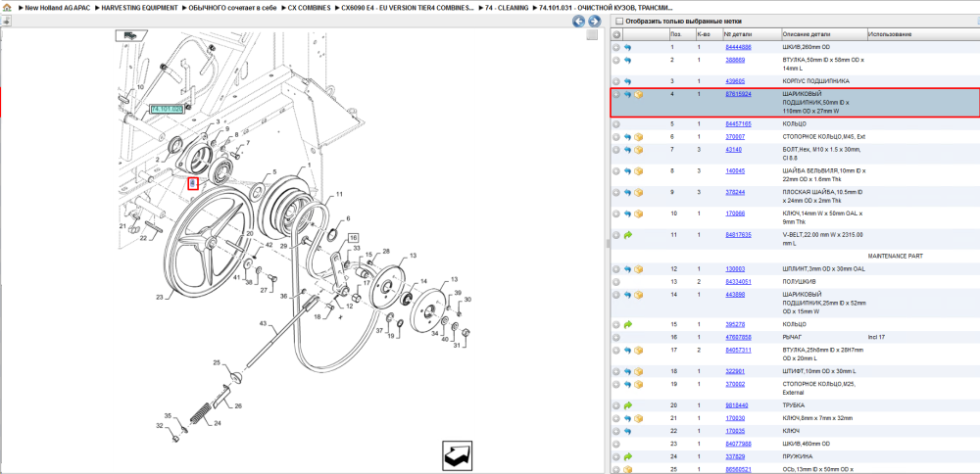Click the blue arrow icon for part 170035

(x=628, y=431)
